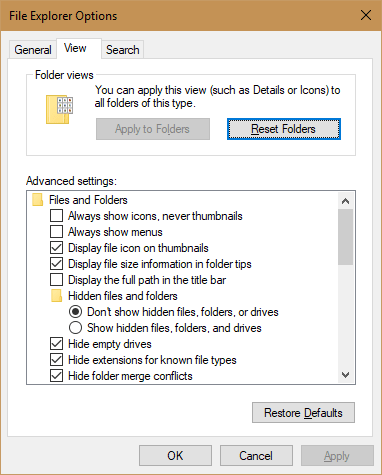Cancel the File Explorer Options dialog

tap(256, 455)
